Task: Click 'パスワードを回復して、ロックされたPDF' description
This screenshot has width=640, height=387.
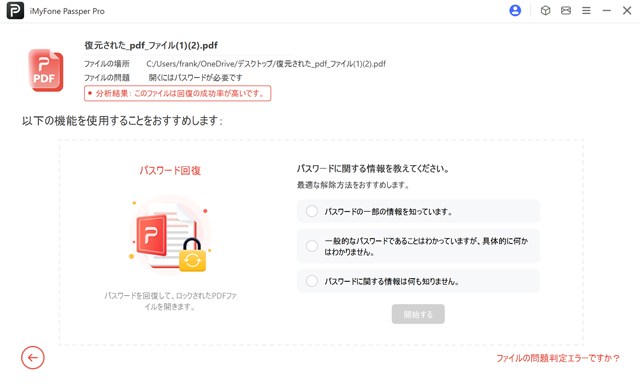Action: tap(170, 301)
